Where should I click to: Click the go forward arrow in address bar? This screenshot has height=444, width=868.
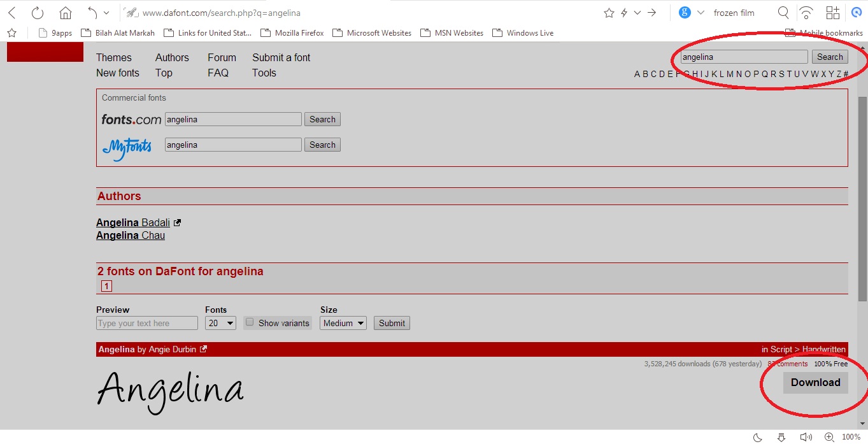651,13
